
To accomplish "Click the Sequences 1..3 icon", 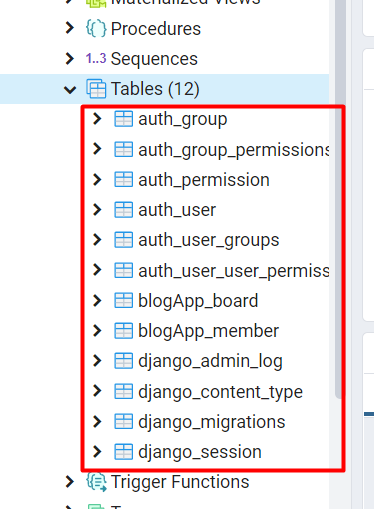I will [x=96, y=59].
